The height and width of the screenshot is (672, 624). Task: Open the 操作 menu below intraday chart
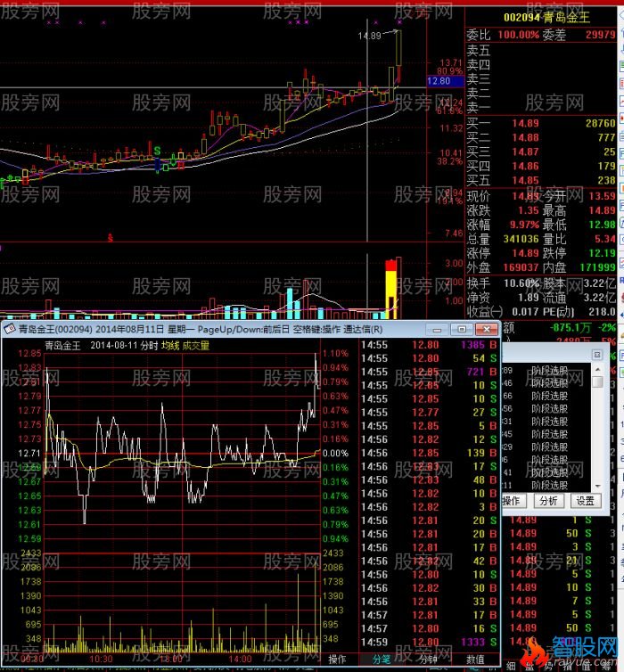point(337,660)
